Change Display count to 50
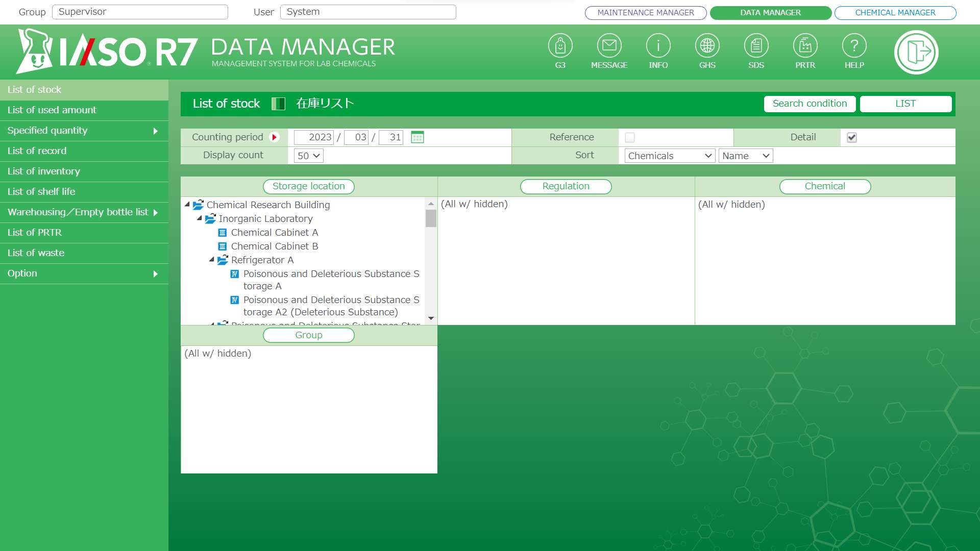The image size is (980, 551). tap(308, 156)
